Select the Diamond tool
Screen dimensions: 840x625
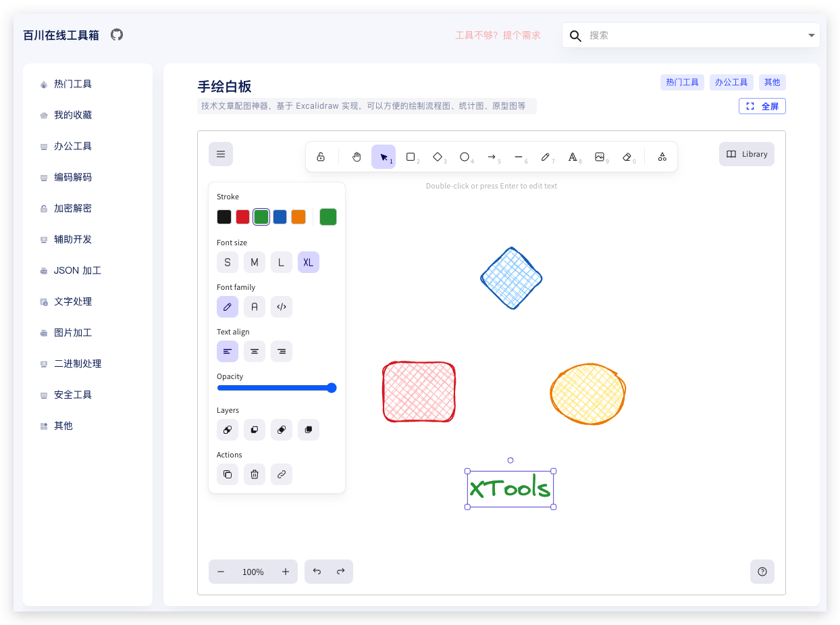click(438, 156)
